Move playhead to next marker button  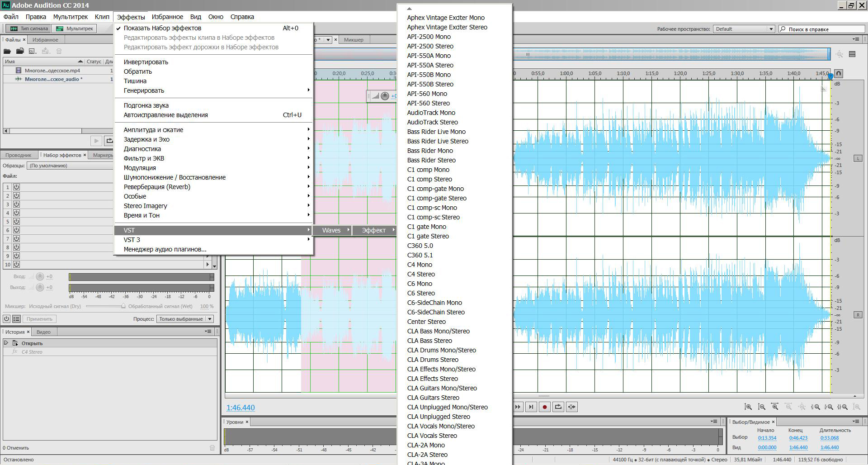(x=531, y=407)
